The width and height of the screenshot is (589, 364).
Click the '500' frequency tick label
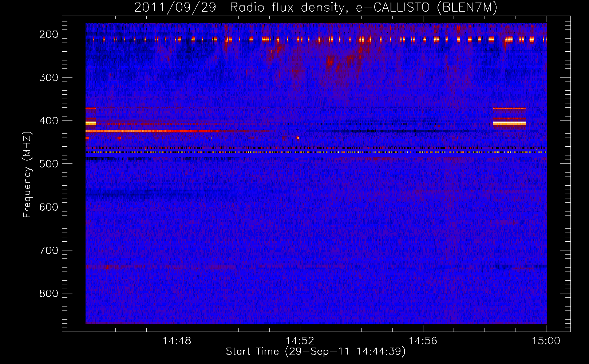pos(49,164)
